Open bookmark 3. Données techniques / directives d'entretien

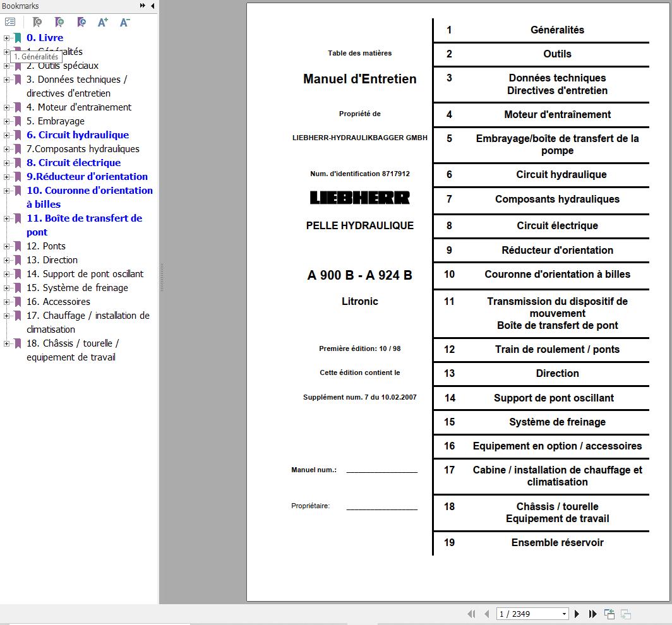click(76, 86)
